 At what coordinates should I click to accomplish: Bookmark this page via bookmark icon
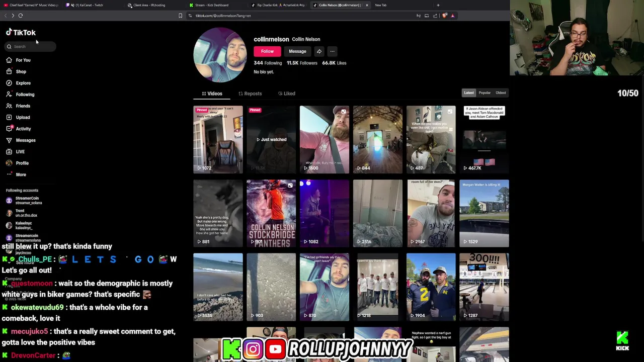point(180,16)
